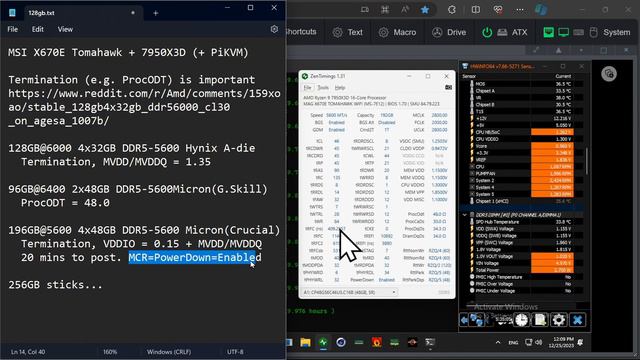Image resolution: width=640 pixels, height=360 pixels.
Task: Open the Copilot sidebar icon
Action: [541, 10]
